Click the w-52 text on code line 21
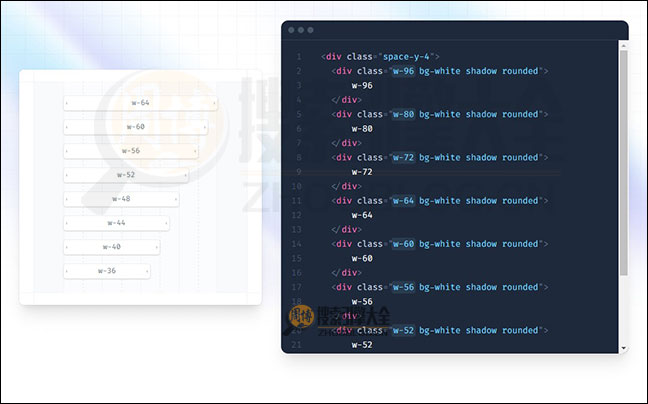 (x=362, y=345)
